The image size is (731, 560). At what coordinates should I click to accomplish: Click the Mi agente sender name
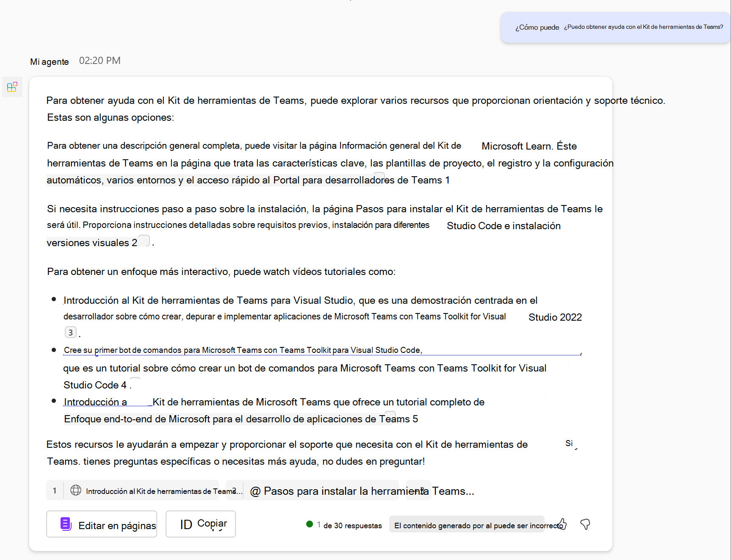50,62
